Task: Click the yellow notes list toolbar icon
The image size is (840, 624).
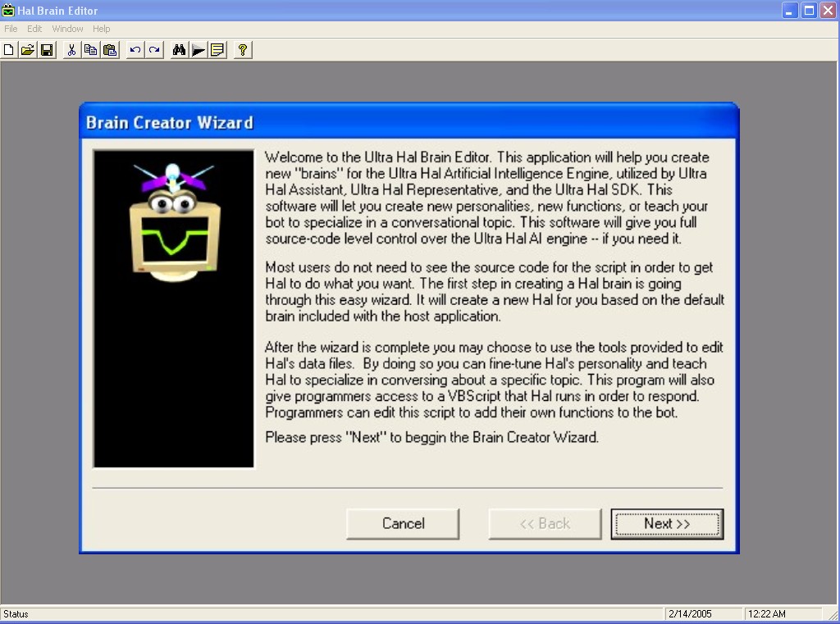Action: click(x=217, y=50)
